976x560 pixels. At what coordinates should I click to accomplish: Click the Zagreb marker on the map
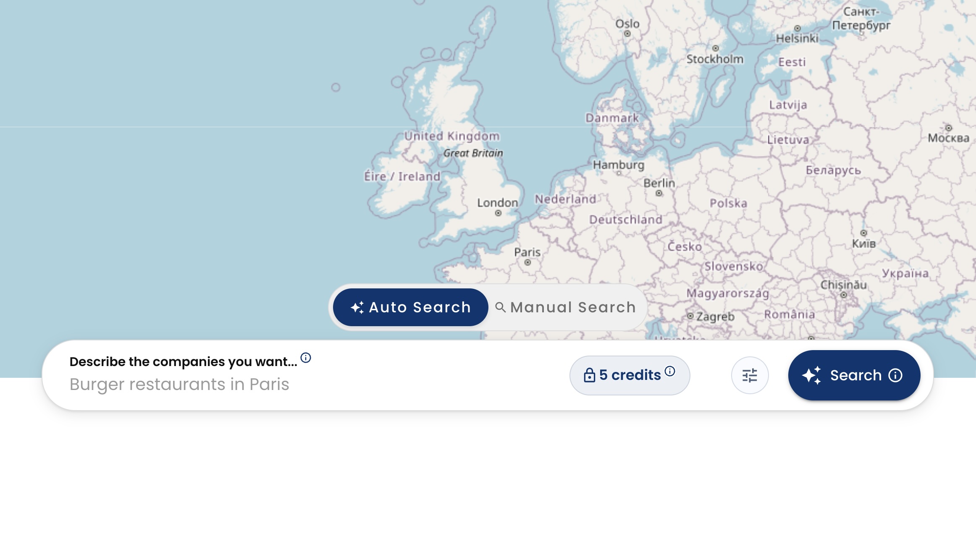[x=690, y=316]
